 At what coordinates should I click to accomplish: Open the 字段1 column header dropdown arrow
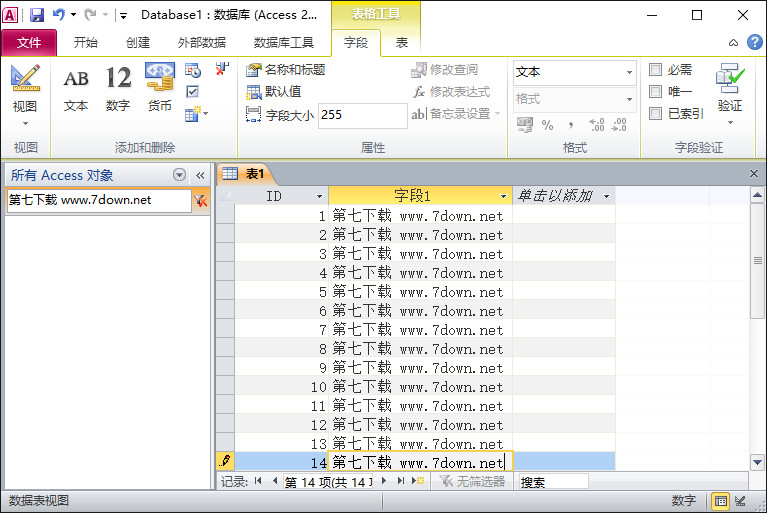coord(503,196)
